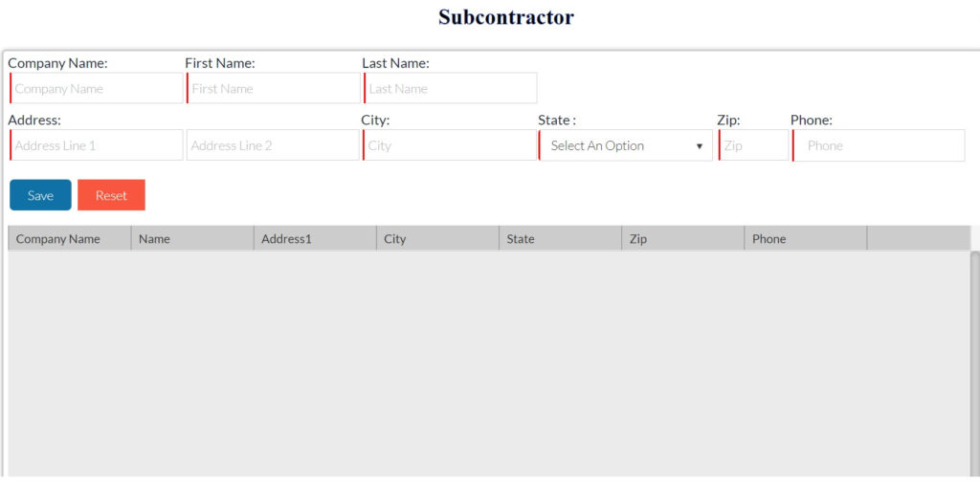This screenshot has height=483, width=980.
Task: Click the Phone input field
Action: tap(879, 145)
